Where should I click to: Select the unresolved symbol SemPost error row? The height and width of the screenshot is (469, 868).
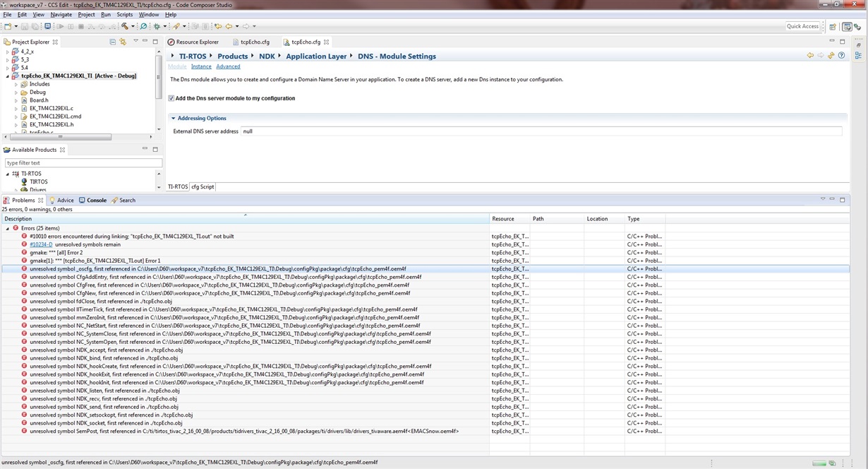pos(244,431)
